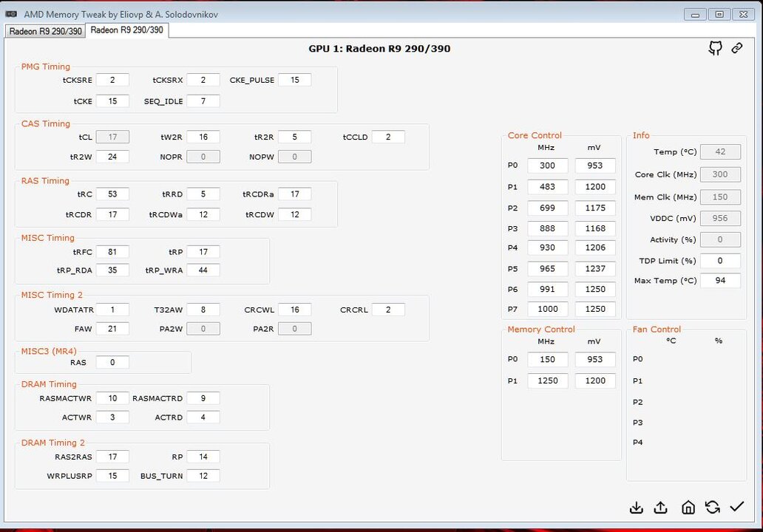Viewport: 763px width, 532px height.
Task: Click the WDATATR value field
Action: point(112,310)
